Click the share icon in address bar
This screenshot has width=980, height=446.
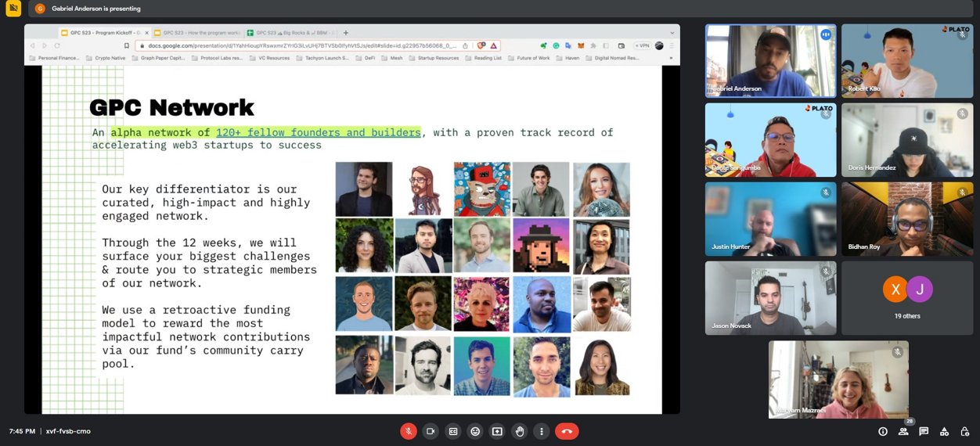[466, 45]
